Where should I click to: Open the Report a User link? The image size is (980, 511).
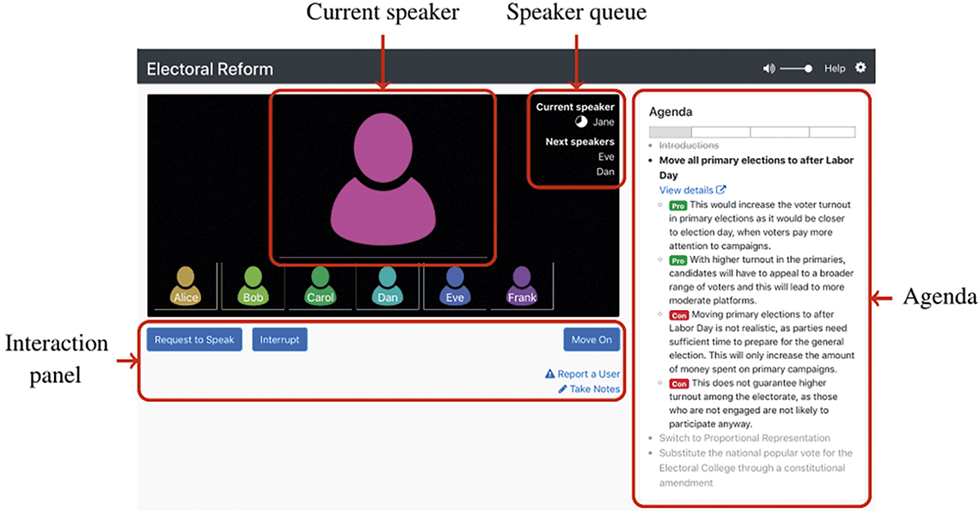pyautogui.click(x=583, y=374)
